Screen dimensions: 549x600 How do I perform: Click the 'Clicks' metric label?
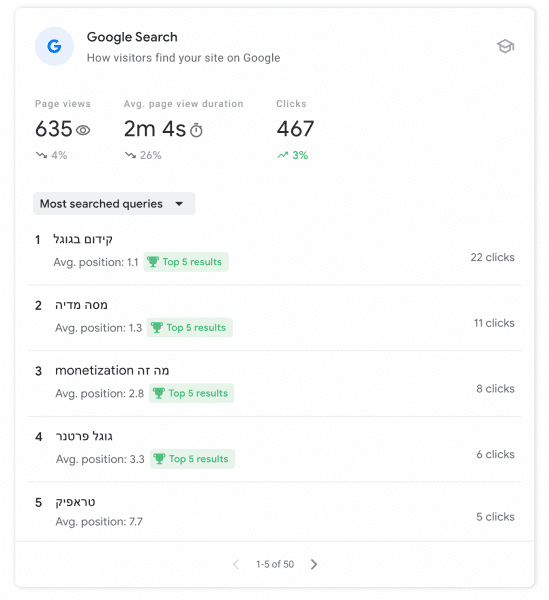291,104
